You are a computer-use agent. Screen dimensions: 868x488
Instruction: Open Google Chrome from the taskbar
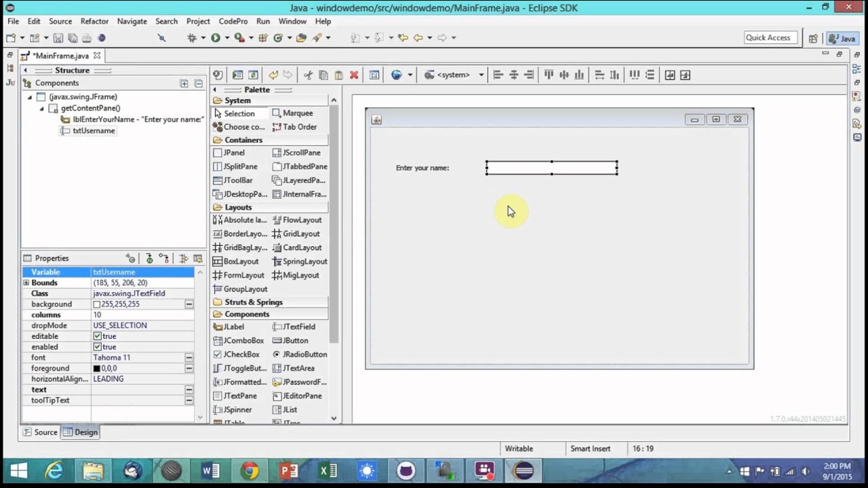point(250,470)
